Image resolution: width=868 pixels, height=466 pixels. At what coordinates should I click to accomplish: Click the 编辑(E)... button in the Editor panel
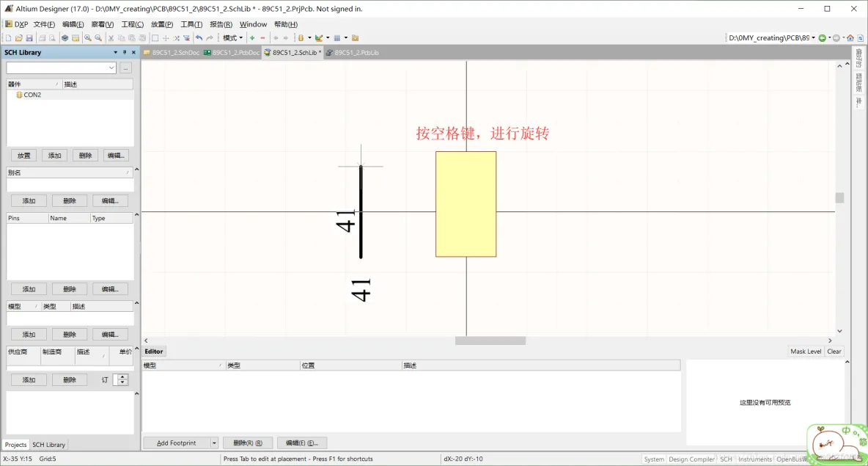click(x=302, y=443)
